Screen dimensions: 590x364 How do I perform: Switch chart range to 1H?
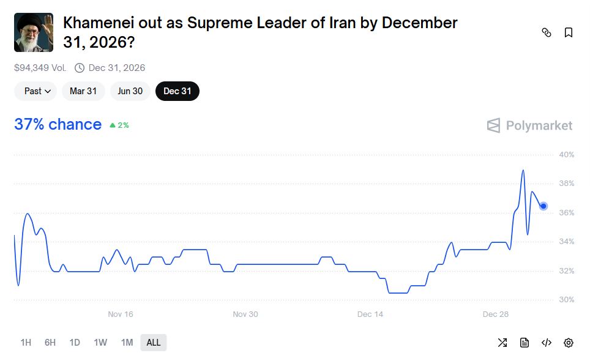(x=26, y=343)
